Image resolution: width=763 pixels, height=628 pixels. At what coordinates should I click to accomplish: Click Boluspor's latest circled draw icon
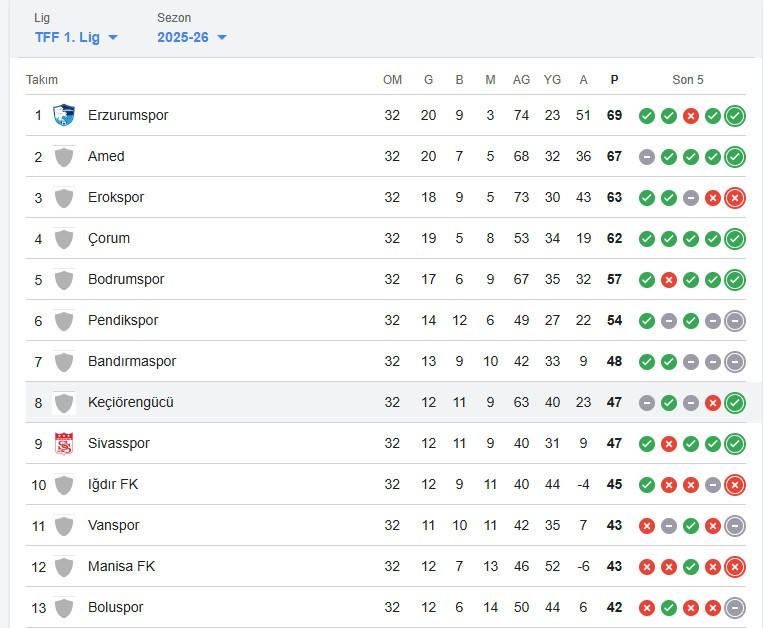[735, 607]
